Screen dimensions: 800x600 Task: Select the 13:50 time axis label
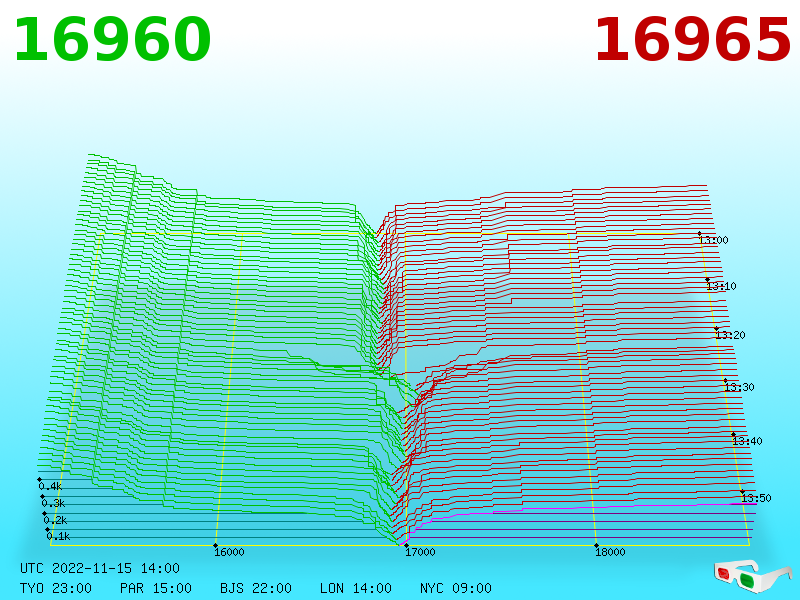click(757, 498)
